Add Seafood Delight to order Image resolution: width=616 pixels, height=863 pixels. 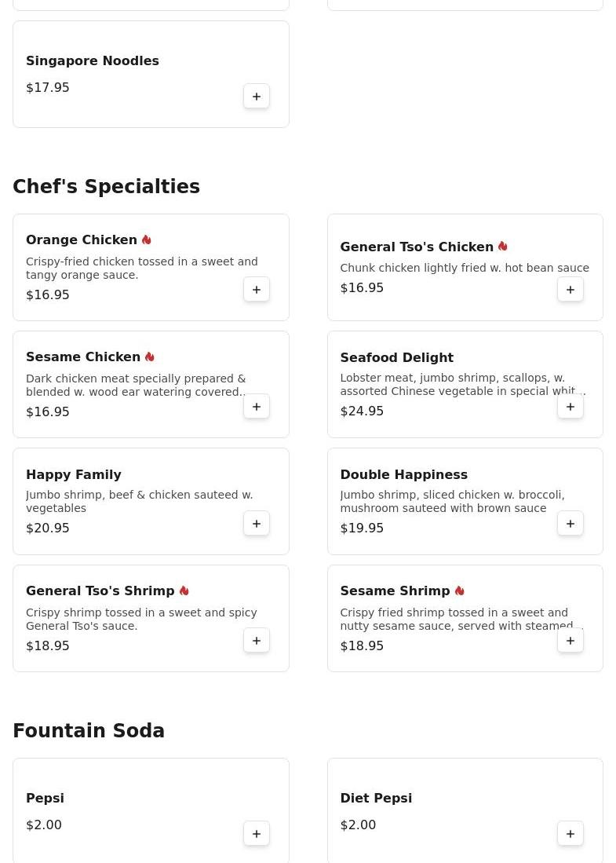[570, 407]
